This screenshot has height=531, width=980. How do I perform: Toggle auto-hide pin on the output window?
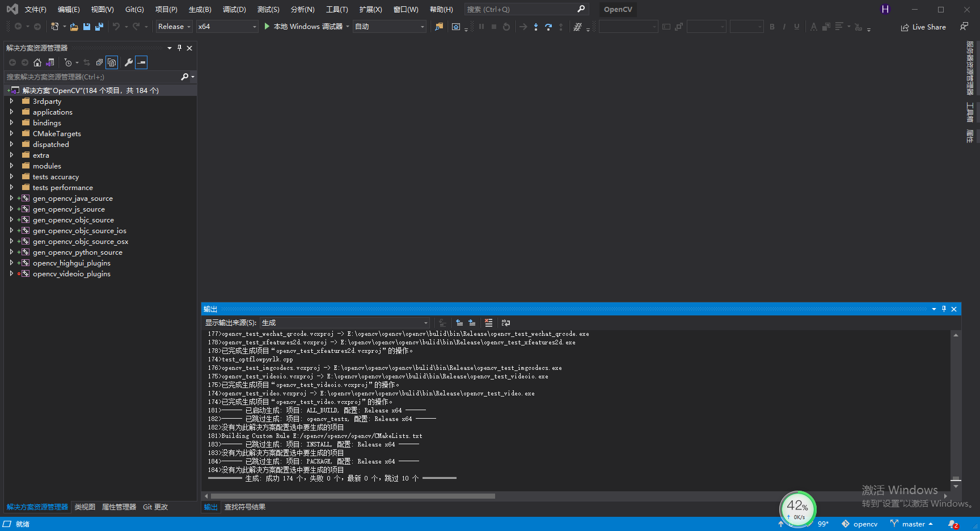pos(944,309)
